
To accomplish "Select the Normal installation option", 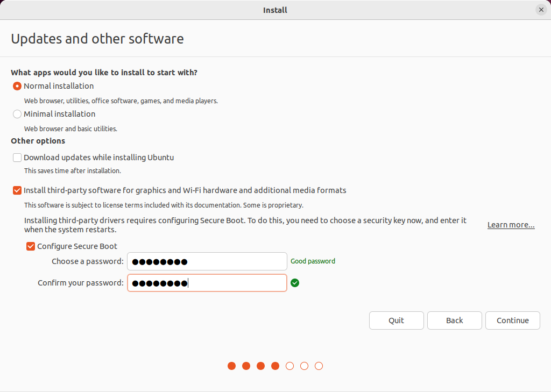I will click(17, 86).
